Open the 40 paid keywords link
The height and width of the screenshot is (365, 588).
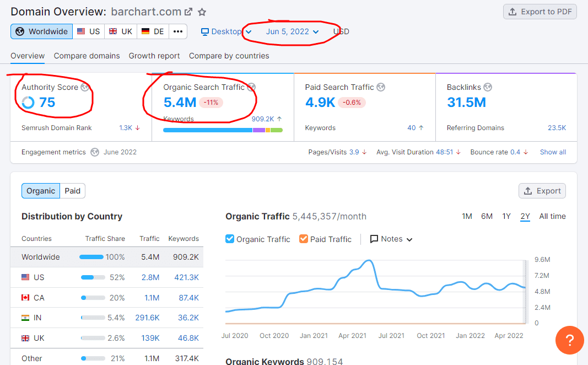point(411,128)
